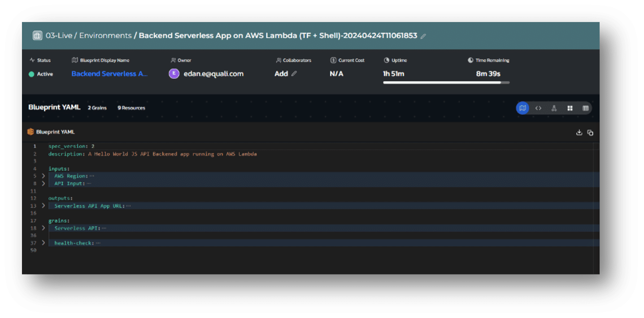Download the Blueprint YAML file

click(x=579, y=132)
